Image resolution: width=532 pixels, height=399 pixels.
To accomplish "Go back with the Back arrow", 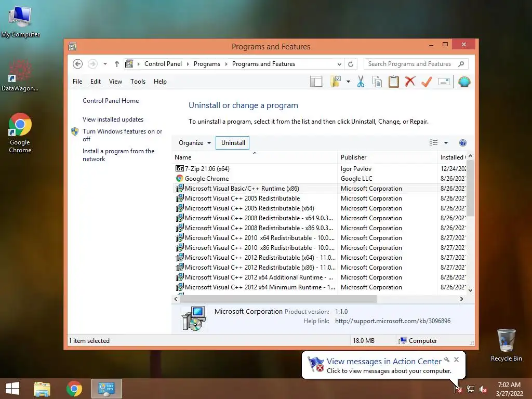I will point(78,64).
